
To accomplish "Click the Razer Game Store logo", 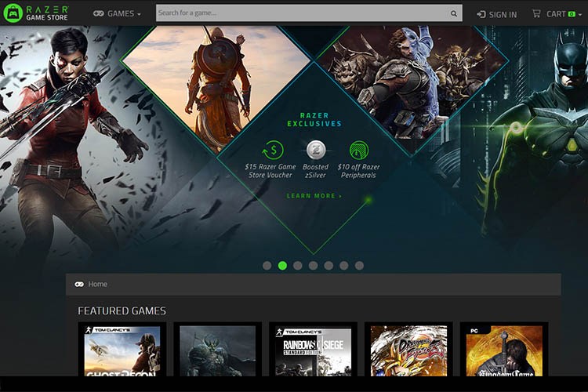I will point(36,13).
